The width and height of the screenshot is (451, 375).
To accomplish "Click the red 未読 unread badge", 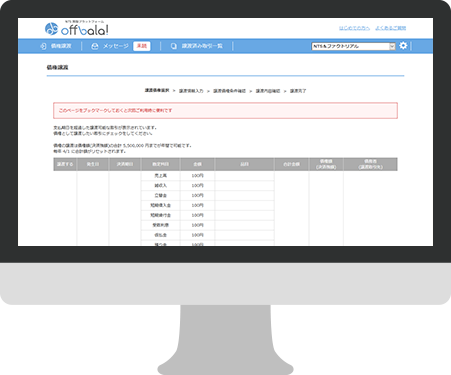I will click(142, 46).
